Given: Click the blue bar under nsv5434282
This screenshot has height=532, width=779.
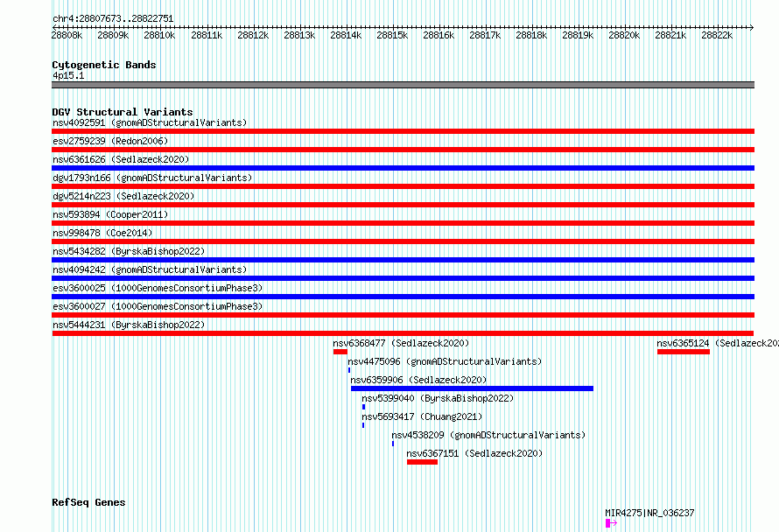Looking at the screenshot, I should tap(403, 260).
